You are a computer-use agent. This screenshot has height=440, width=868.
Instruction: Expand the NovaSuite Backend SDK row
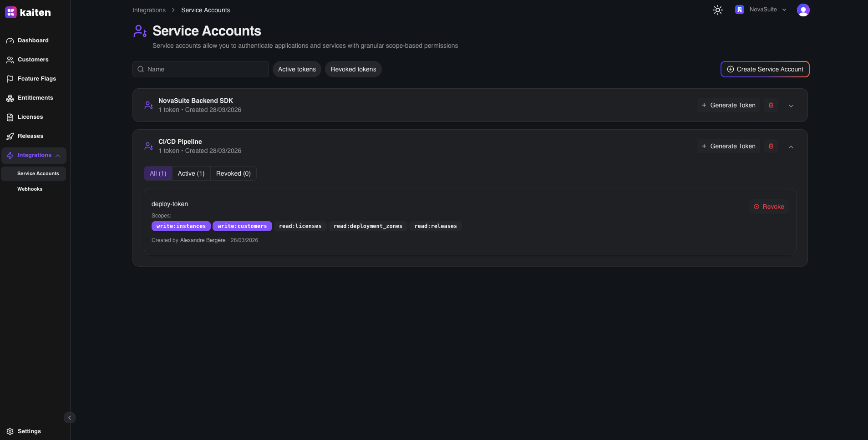point(791,106)
